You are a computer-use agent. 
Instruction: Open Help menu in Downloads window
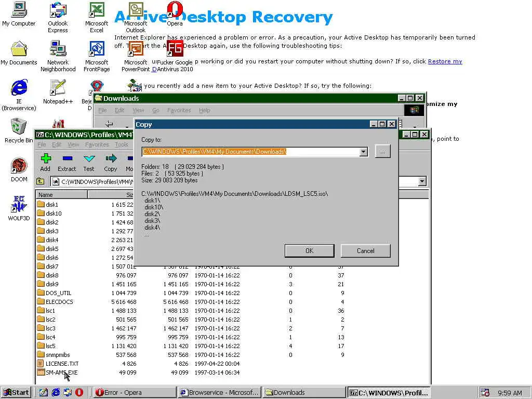click(x=204, y=110)
